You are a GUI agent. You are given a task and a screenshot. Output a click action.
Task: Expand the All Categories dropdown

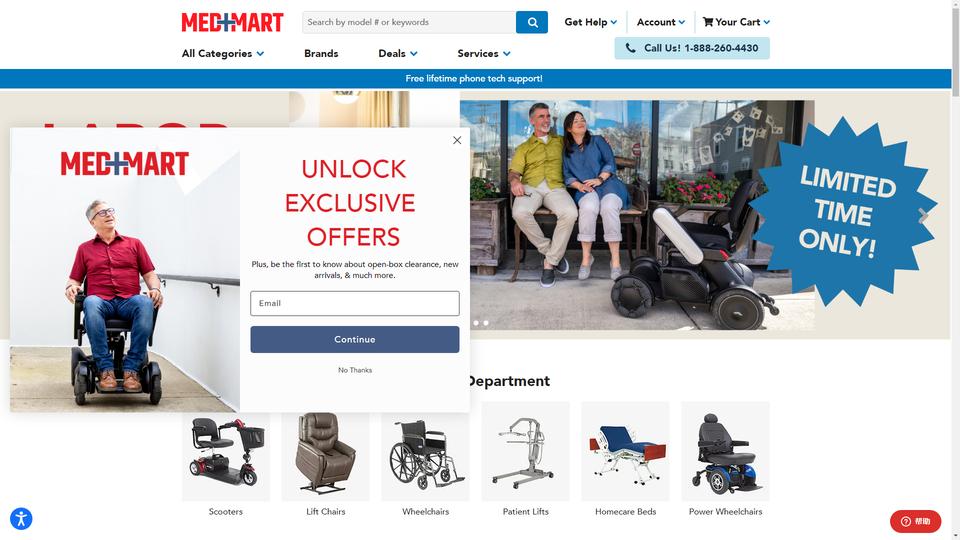(223, 54)
